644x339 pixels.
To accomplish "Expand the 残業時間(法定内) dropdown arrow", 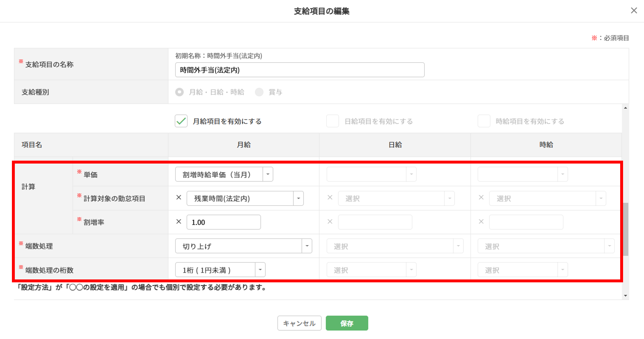I will click(298, 198).
